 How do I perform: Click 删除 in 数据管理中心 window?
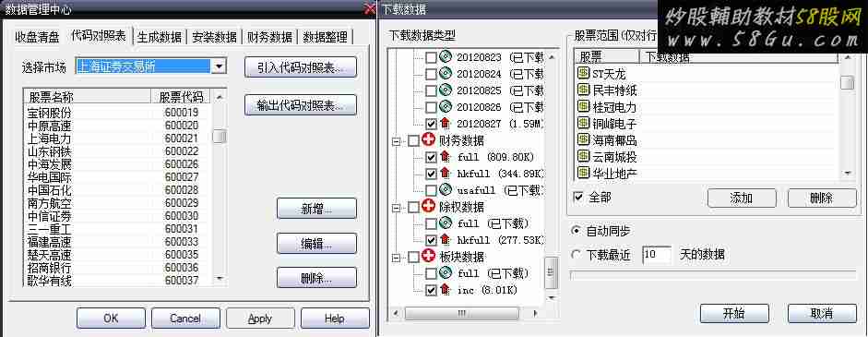tap(316, 278)
